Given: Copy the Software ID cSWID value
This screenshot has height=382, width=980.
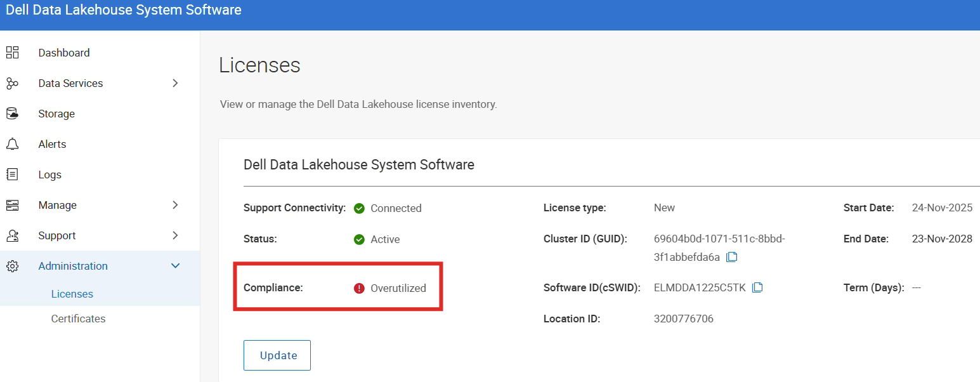Looking at the screenshot, I should point(757,287).
